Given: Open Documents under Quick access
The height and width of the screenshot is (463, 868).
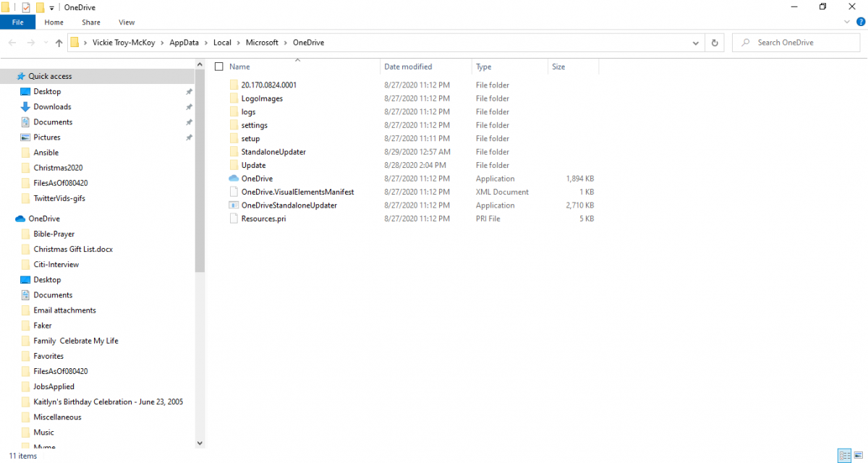Looking at the screenshot, I should (x=53, y=122).
